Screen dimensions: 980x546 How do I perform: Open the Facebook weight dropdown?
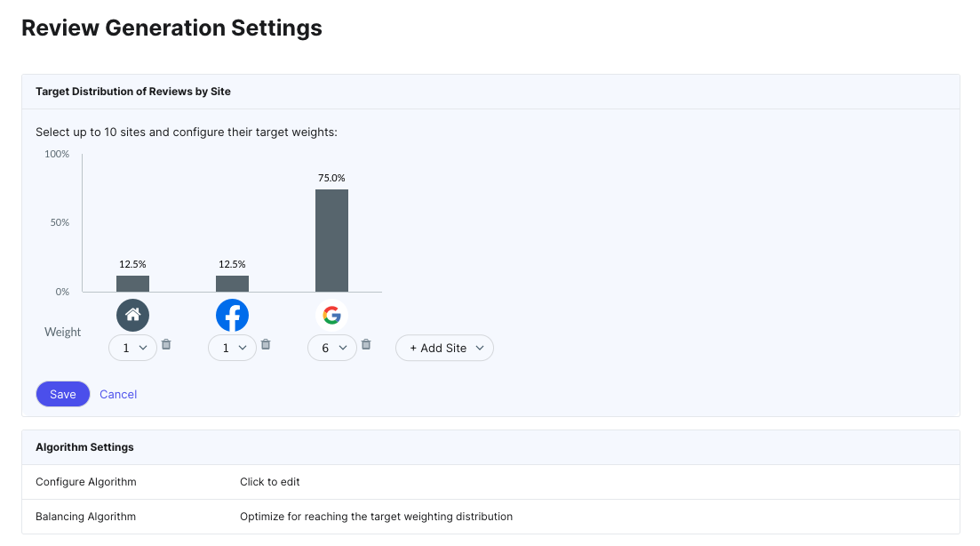coord(233,348)
